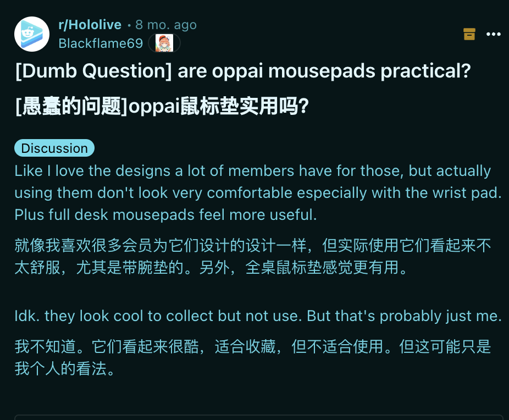Image resolution: width=509 pixels, height=420 pixels.
Task: Open Blackflame69's user profile
Action: tap(101, 43)
